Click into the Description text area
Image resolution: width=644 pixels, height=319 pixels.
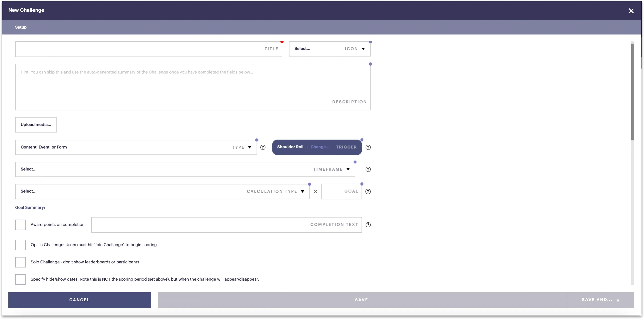point(193,87)
